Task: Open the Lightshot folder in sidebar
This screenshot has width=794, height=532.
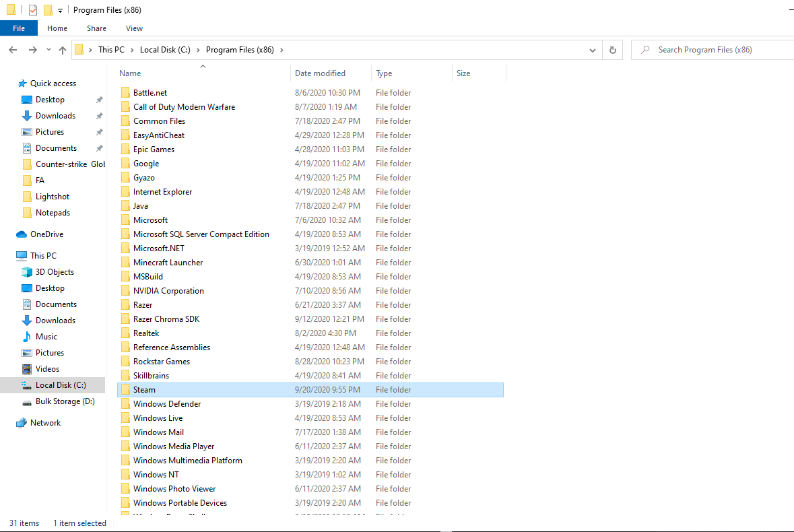Action: (47, 197)
